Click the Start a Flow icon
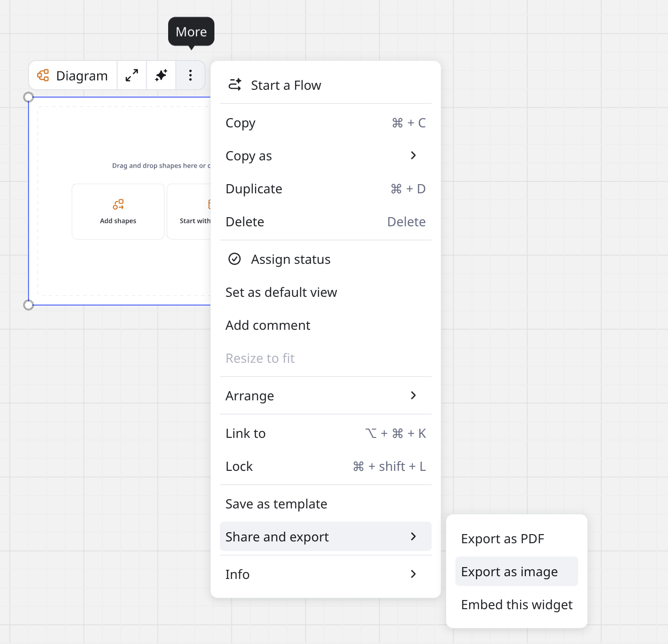The width and height of the screenshot is (668, 644). click(x=235, y=85)
